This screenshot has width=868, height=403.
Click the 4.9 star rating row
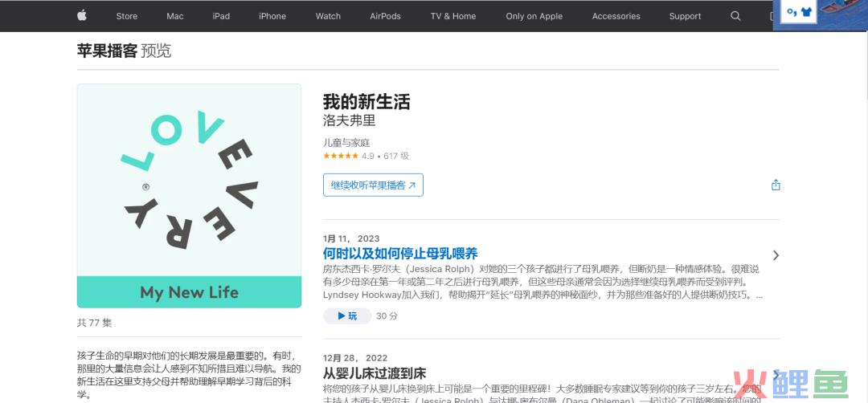(366, 156)
